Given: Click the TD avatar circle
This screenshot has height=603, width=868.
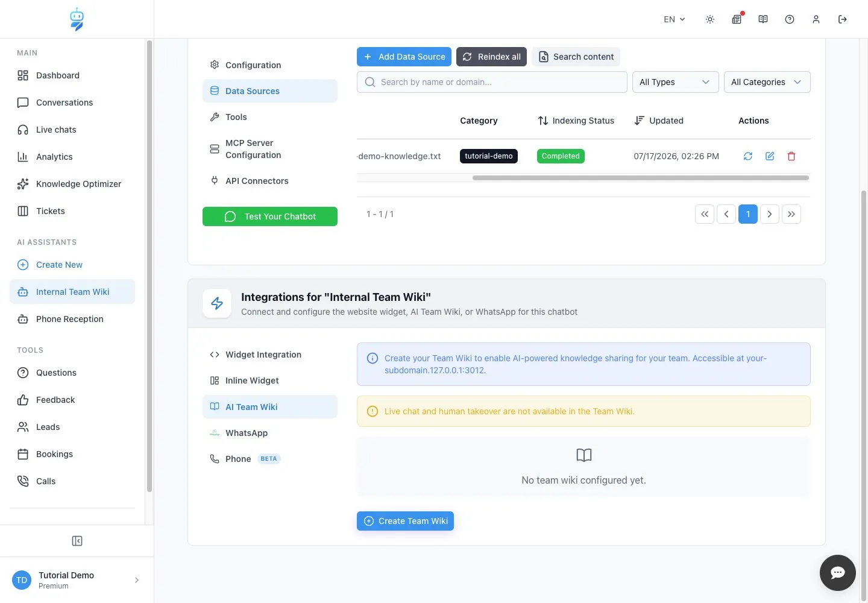Looking at the screenshot, I should pos(22,580).
